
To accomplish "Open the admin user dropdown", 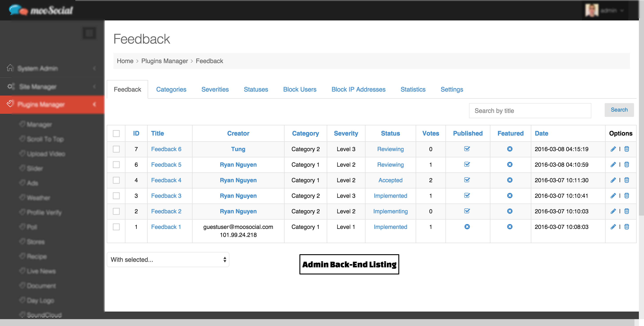I will [x=606, y=10].
